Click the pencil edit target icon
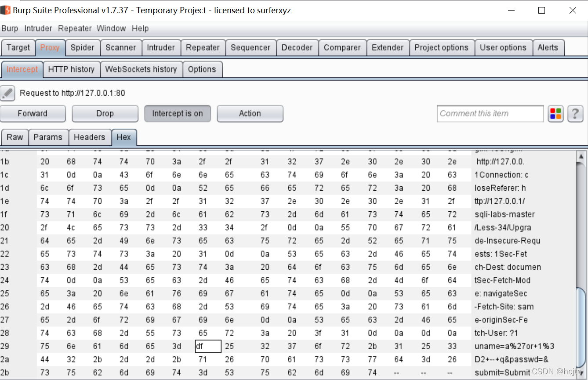The image size is (588, 380). coord(7,93)
